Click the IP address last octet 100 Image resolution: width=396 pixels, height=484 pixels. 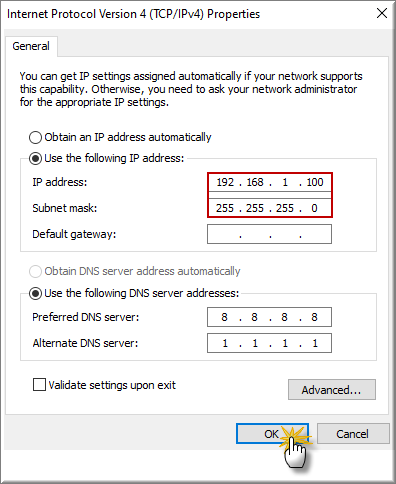point(315,182)
